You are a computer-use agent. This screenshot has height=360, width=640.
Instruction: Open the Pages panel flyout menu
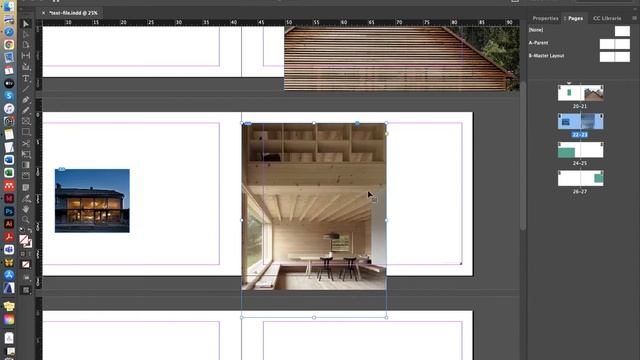[634, 18]
